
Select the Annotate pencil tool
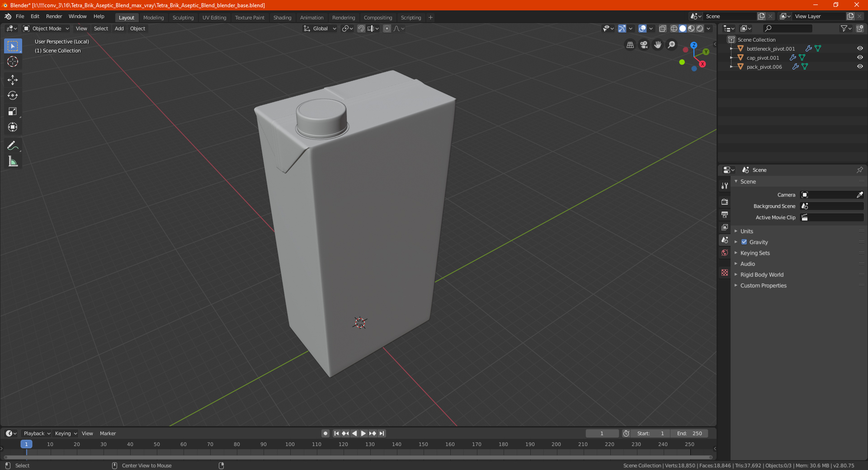coord(13,146)
